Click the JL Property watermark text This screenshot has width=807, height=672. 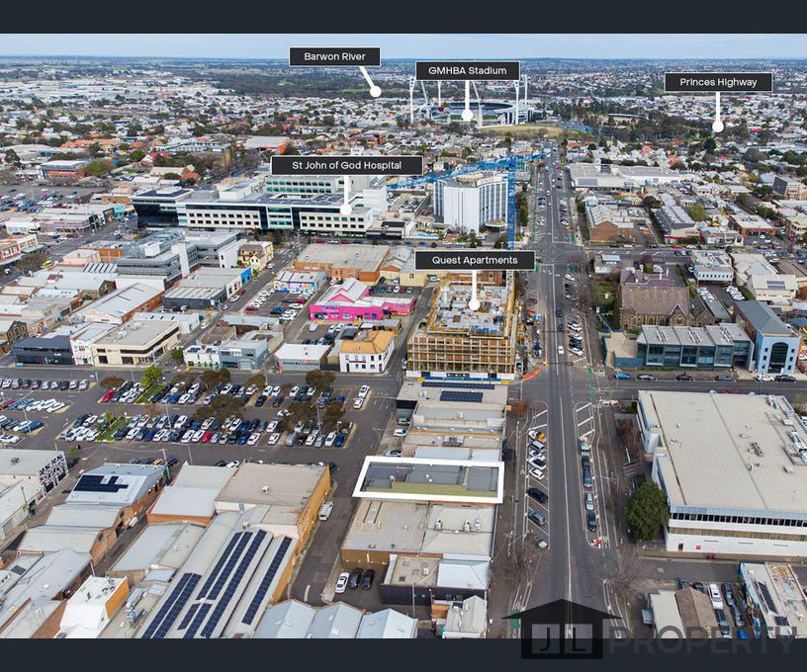coord(702,639)
